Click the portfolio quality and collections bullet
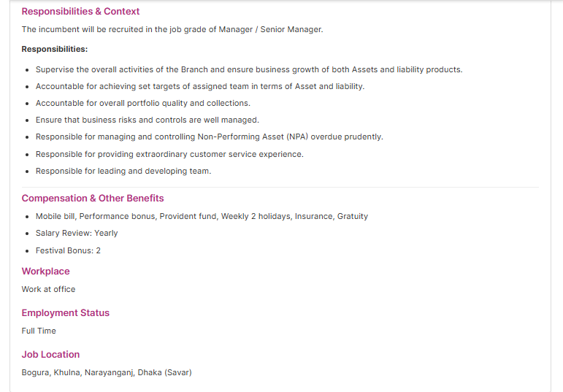The width and height of the screenshot is (563, 392). [143, 103]
